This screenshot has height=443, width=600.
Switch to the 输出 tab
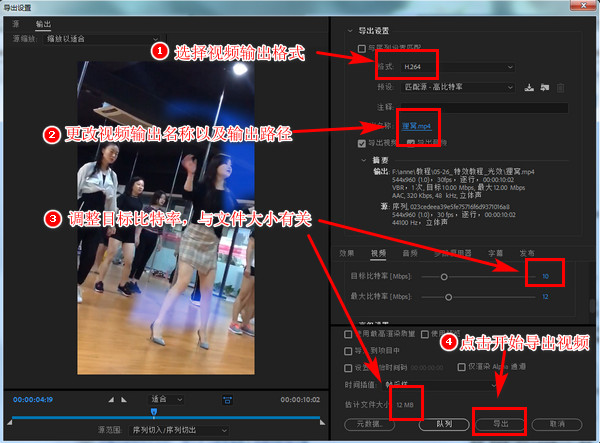pos(43,24)
